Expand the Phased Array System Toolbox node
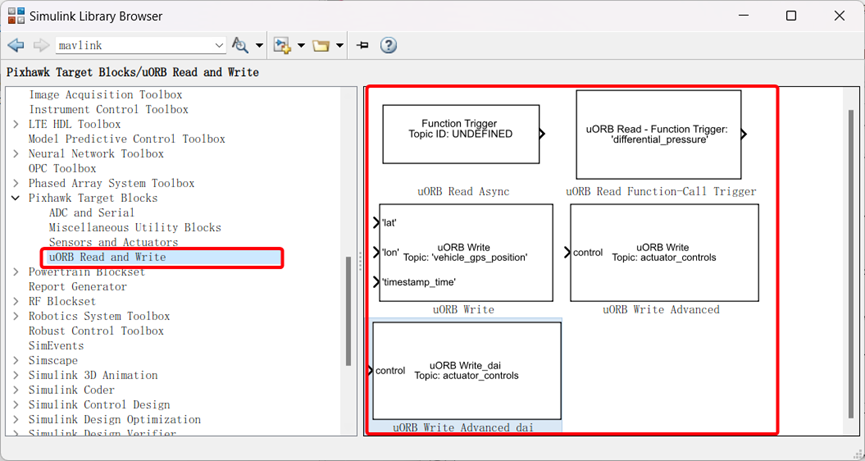The width and height of the screenshot is (865, 461). click(x=16, y=184)
